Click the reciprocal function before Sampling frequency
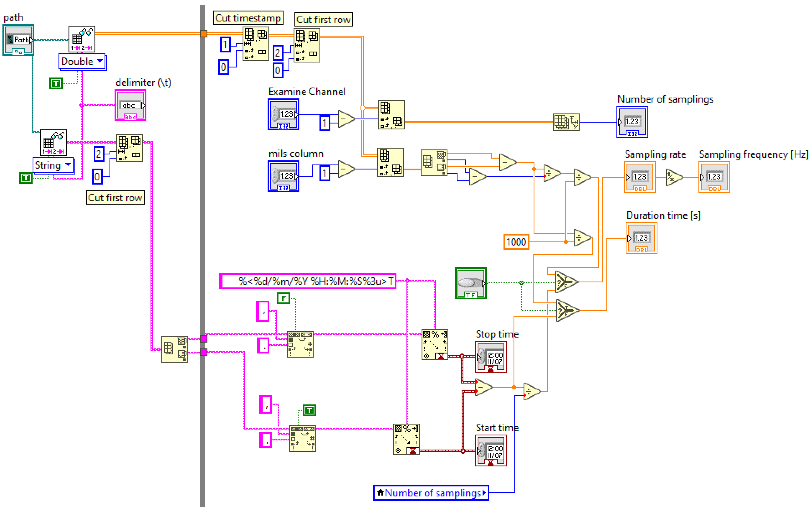Image resolution: width=812 pixels, height=512 pixels. (673, 177)
